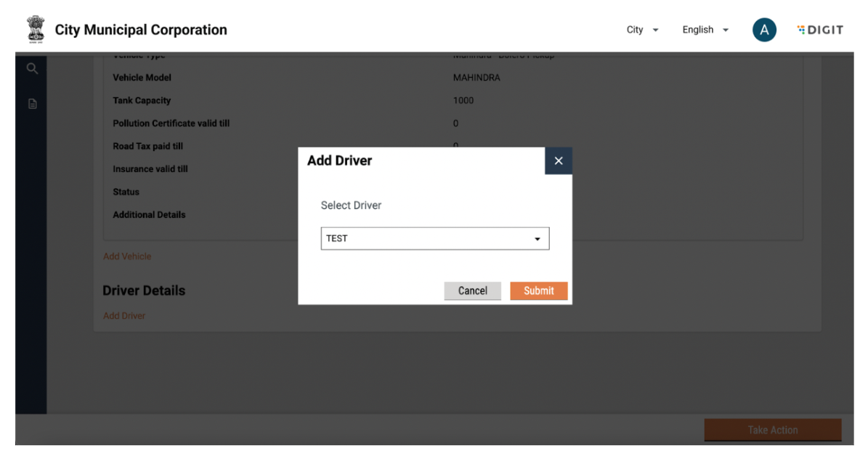868x451 pixels.
Task: Expand the City selector
Action: coord(642,30)
